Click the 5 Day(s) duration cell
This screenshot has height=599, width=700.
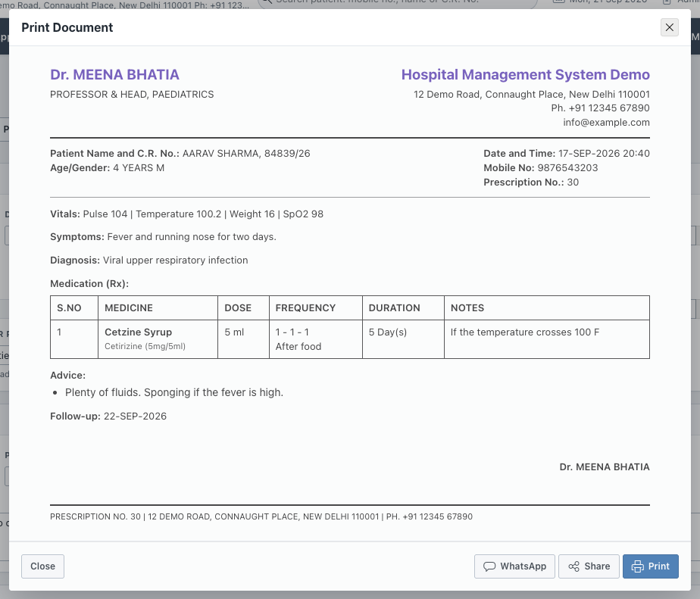click(x=403, y=338)
